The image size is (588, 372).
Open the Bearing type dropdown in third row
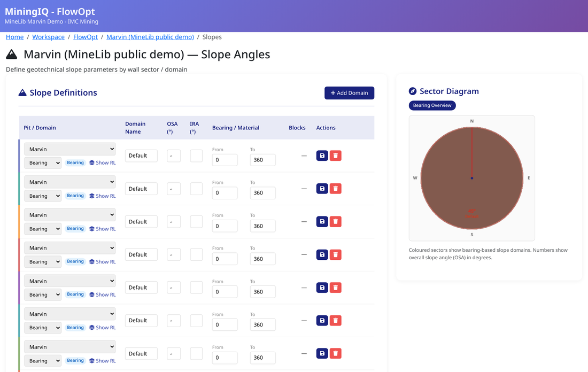43,229
